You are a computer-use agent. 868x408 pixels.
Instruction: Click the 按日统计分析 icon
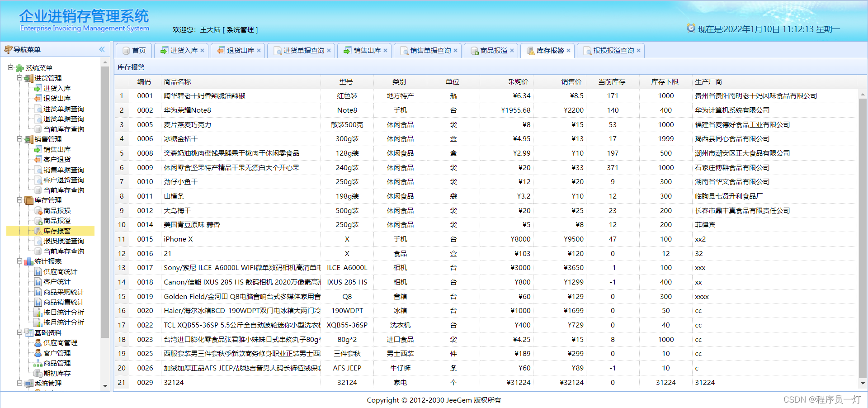coord(38,312)
